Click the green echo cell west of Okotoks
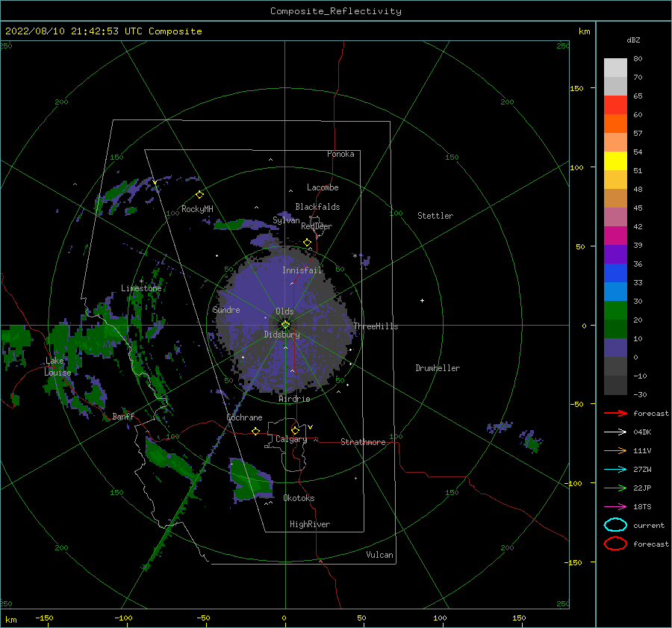Screen dimensions: 672x628 click(251, 481)
